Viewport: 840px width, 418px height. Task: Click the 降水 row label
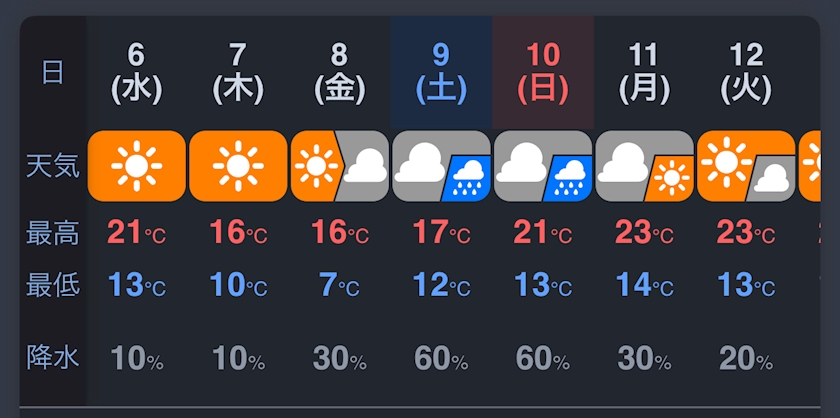click(x=52, y=356)
